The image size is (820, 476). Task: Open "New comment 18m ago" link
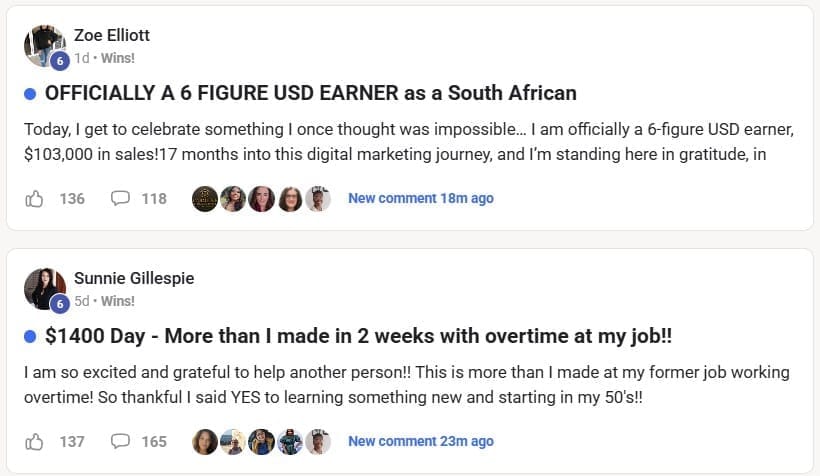point(420,198)
